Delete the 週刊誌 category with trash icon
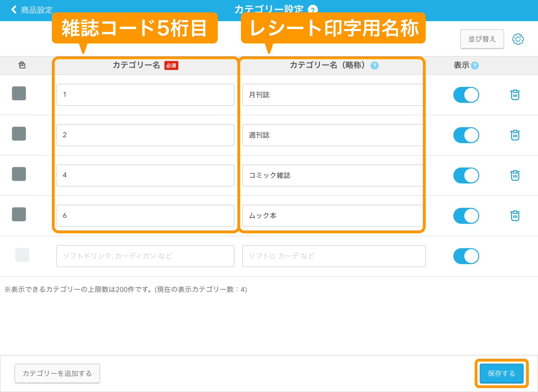 pos(515,135)
